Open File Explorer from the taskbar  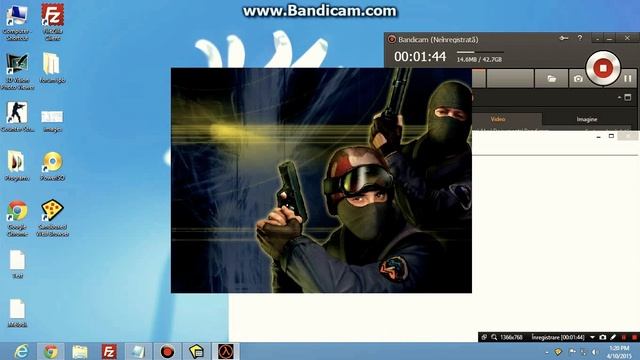pyautogui.click(x=80, y=351)
